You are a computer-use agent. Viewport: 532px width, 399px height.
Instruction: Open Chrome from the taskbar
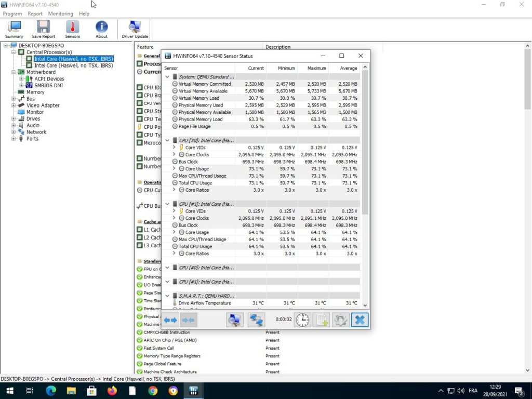[x=153, y=391]
